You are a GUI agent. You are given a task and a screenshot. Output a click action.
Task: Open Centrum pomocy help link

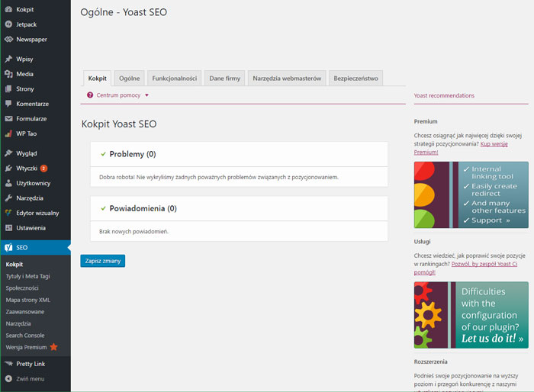[x=118, y=95]
